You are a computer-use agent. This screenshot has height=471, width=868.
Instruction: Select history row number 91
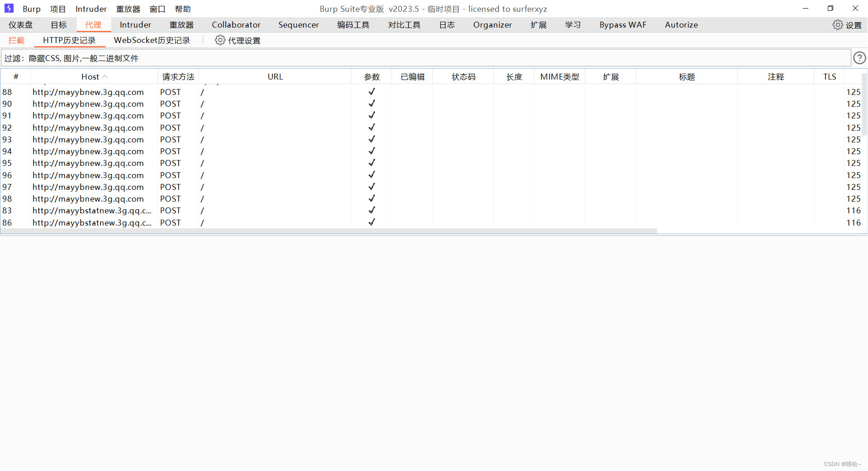pos(431,116)
